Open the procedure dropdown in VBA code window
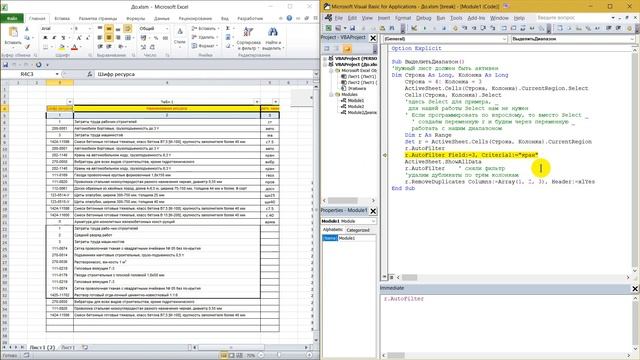 632,39
